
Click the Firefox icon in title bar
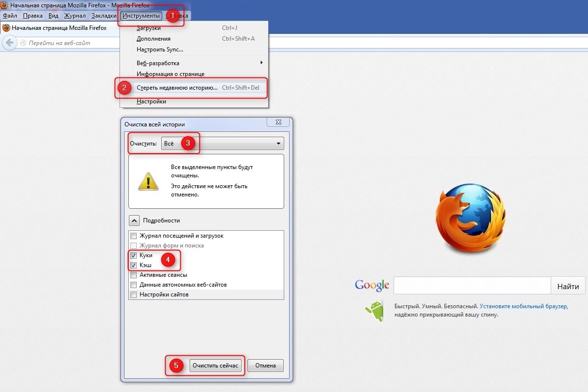tap(5, 4)
